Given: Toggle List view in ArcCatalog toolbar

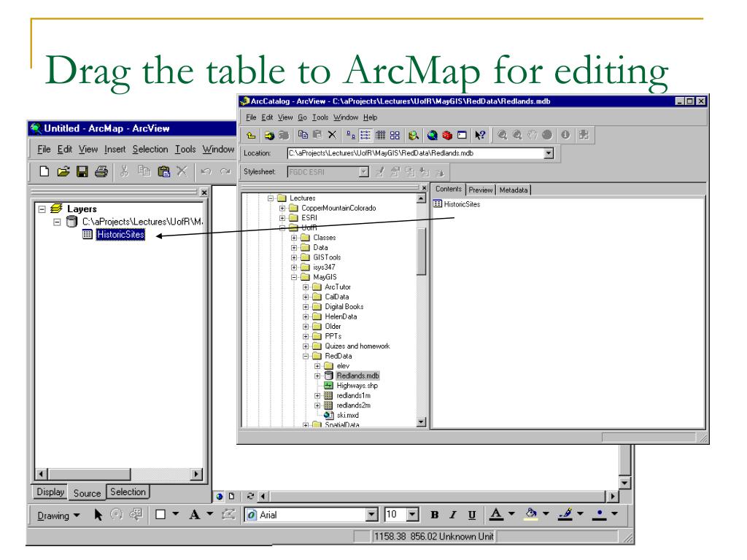Looking at the screenshot, I should tap(365, 135).
